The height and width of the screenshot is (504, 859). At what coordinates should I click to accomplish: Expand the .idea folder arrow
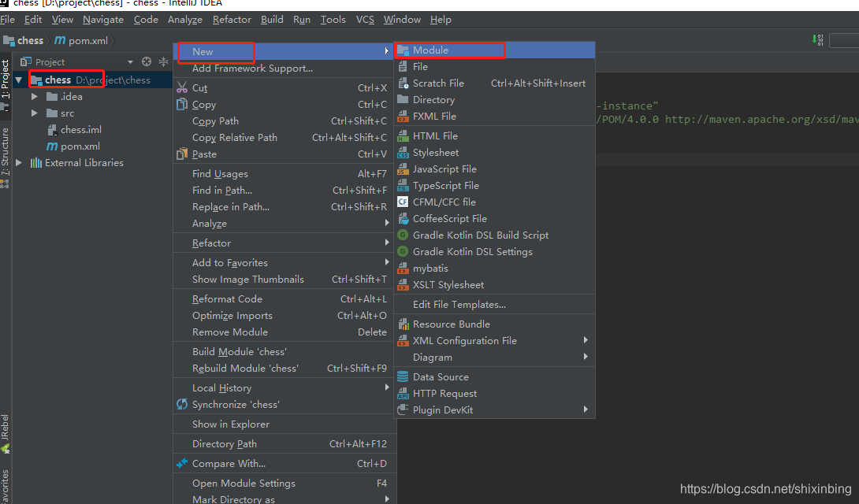point(35,96)
